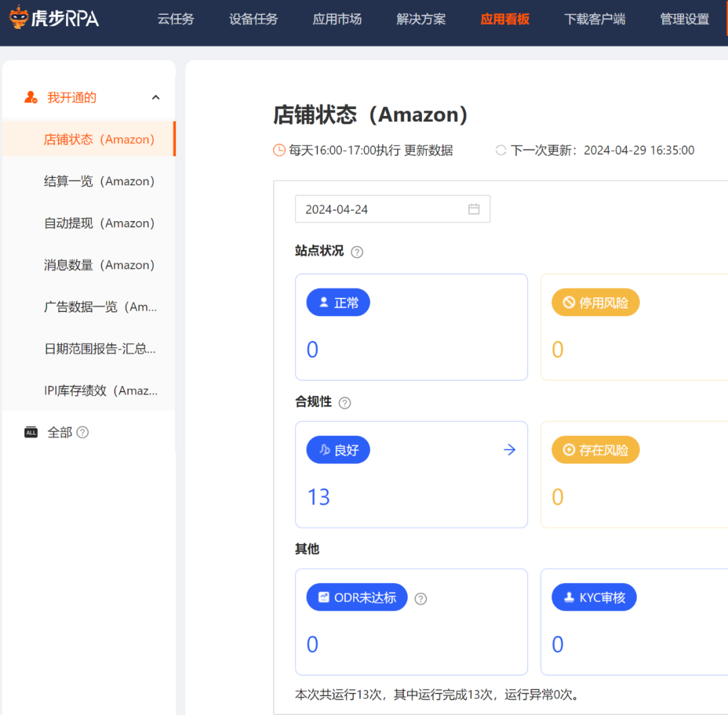Click the help icon next to 站点状况

point(357,252)
